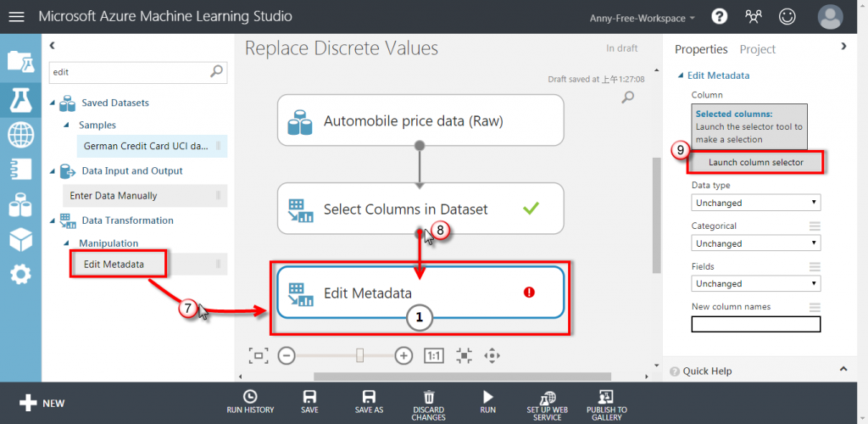Expand the Quick Help panel chevron
Image resolution: width=868 pixels, height=424 pixels.
tap(843, 369)
